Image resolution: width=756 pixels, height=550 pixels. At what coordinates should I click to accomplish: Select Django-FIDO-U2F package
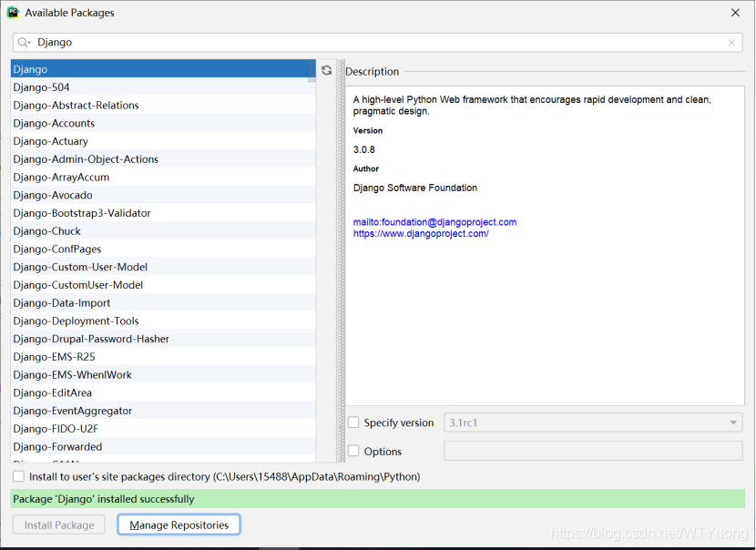tap(163, 429)
